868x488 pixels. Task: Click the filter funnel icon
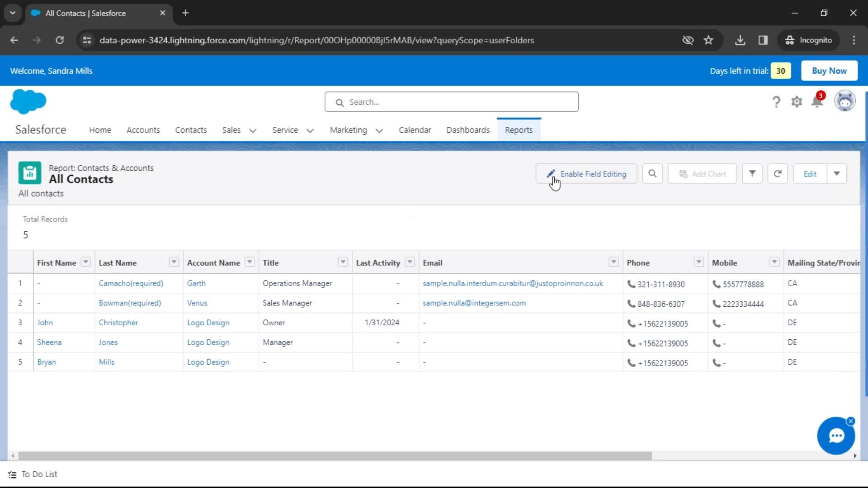[x=752, y=174]
